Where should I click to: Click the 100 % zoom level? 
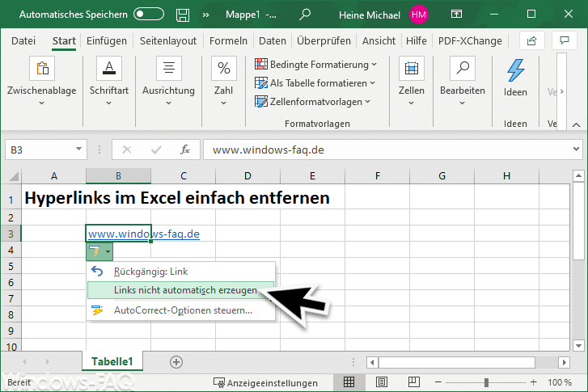(x=559, y=382)
